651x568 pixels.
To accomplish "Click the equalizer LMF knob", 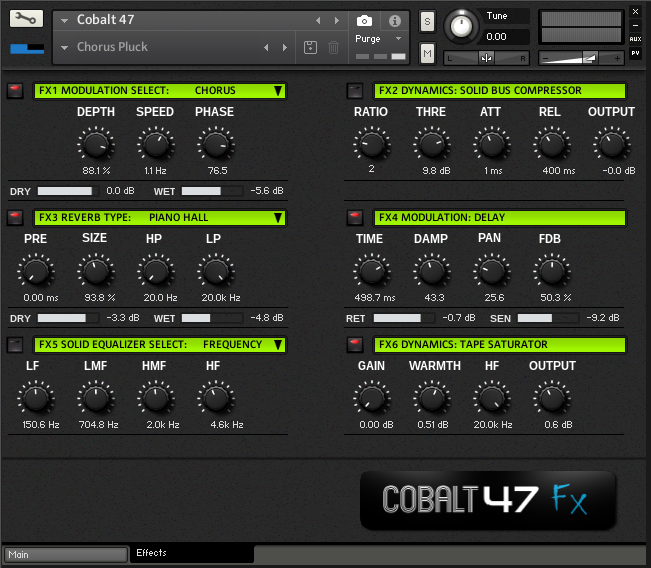I will pos(96,398).
